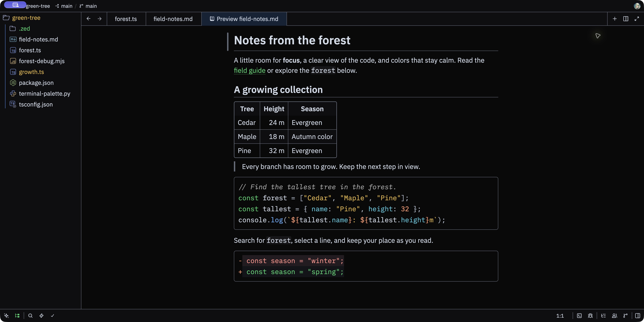Expand the .zed folder
Viewport: 644px width, 322px height.
(x=25, y=28)
